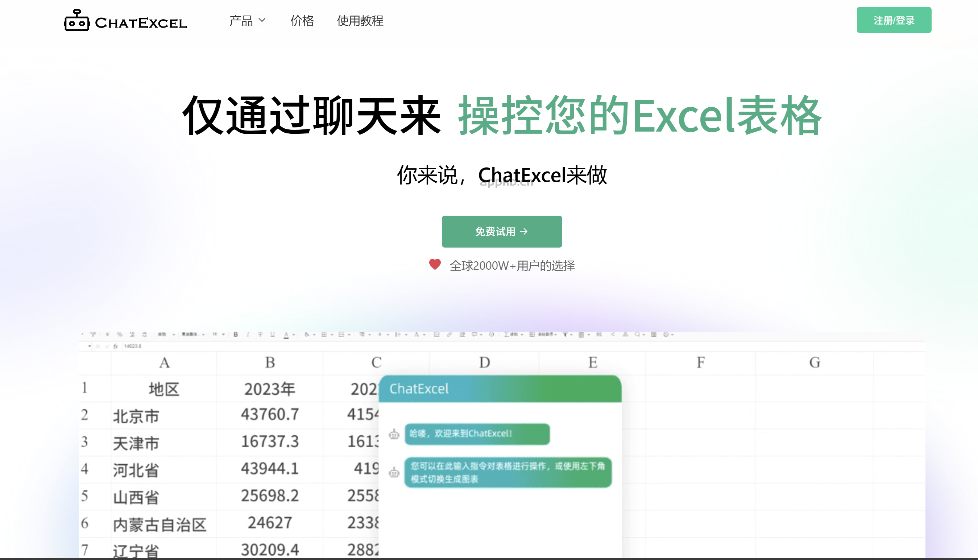The width and height of the screenshot is (978, 560).
Task: Click the fx function icon
Action: click(115, 346)
